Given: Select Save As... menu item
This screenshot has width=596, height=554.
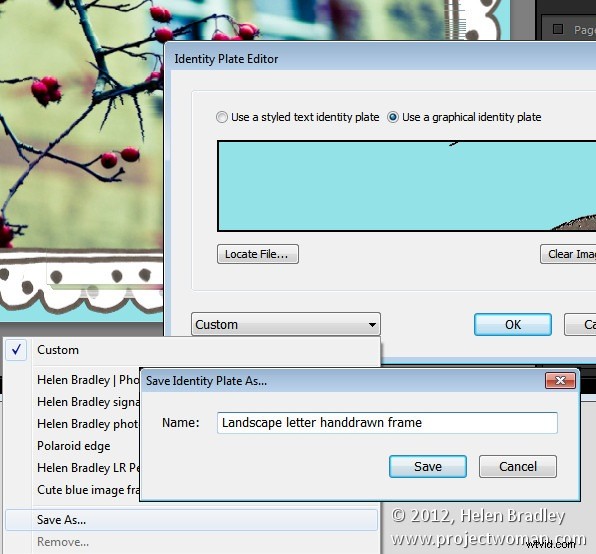Looking at the screenshot, I should (x=192, y=519).
